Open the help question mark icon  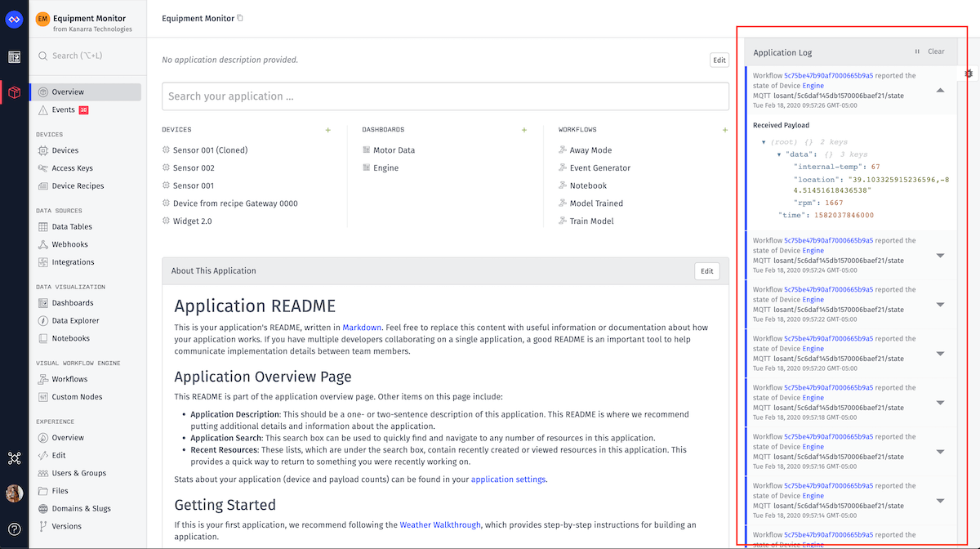pos(14,529)
